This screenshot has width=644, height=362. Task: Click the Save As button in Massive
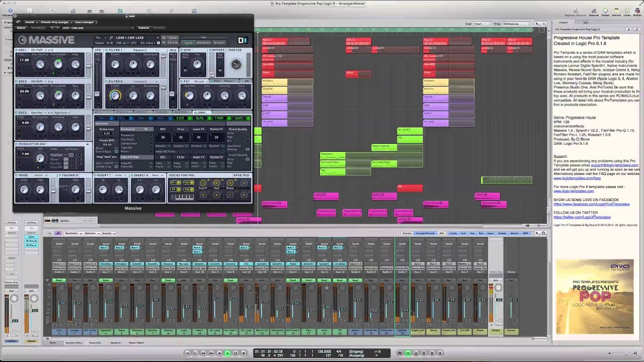[173, 43]
